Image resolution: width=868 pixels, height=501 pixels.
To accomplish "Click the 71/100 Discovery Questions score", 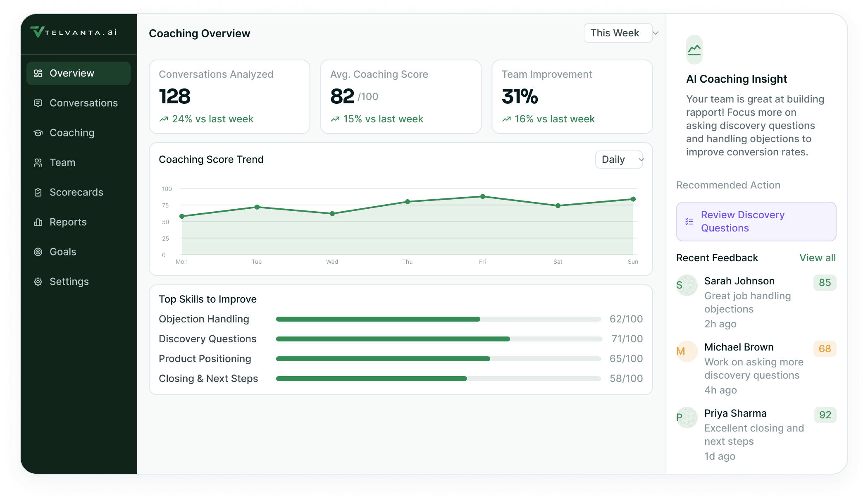I will pos(627,339).
